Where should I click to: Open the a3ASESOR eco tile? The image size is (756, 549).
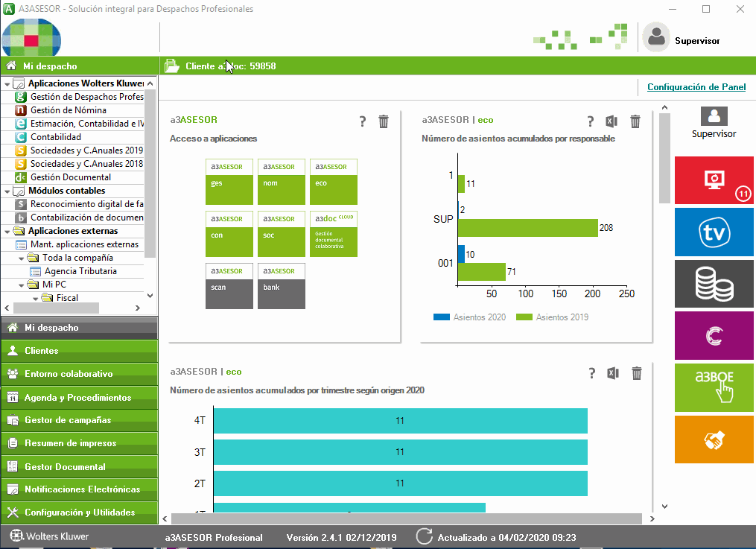tap(333, 182)
